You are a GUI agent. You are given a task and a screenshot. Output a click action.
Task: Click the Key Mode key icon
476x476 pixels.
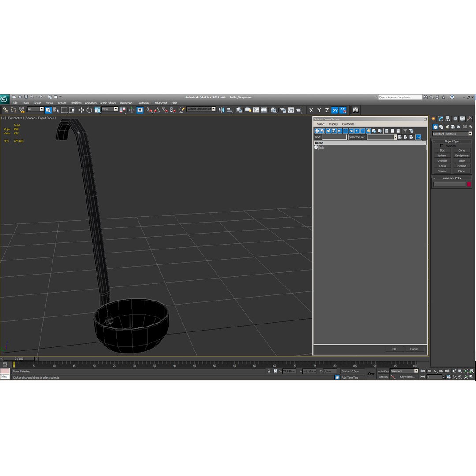coord(371,374)
